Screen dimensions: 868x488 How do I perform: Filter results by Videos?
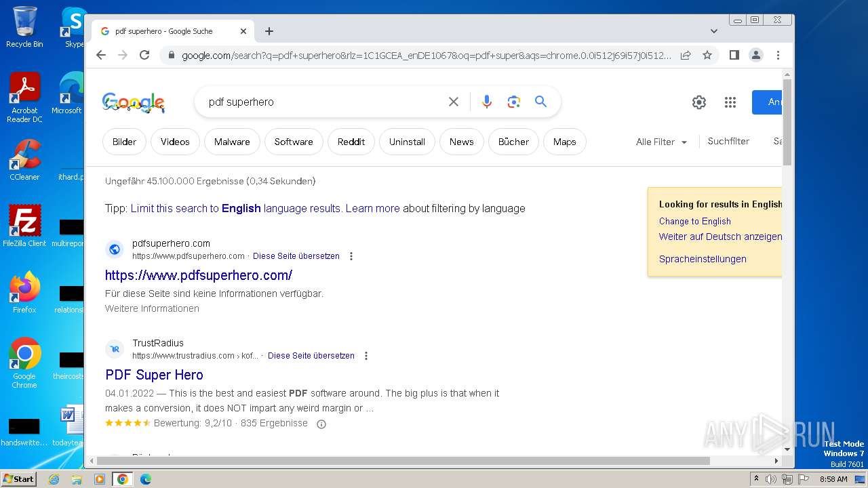point(175,142)
